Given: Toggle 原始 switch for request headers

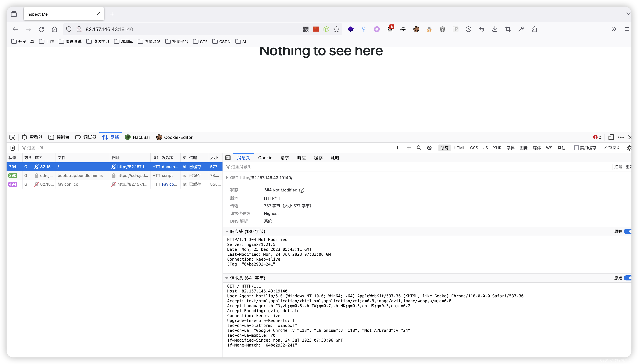Looking at the screenshot, I should point(628,278).
